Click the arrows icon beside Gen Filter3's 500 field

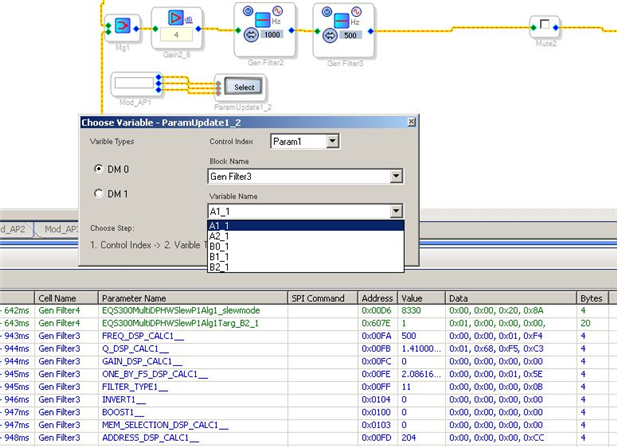[x=330, y=36]
